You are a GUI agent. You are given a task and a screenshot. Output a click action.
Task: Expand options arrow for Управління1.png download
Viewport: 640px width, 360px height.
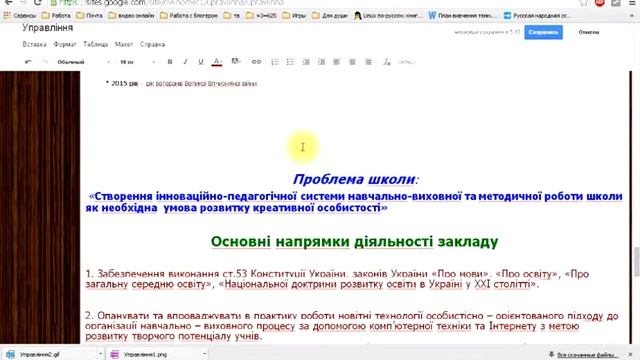[x=204, y=354]
